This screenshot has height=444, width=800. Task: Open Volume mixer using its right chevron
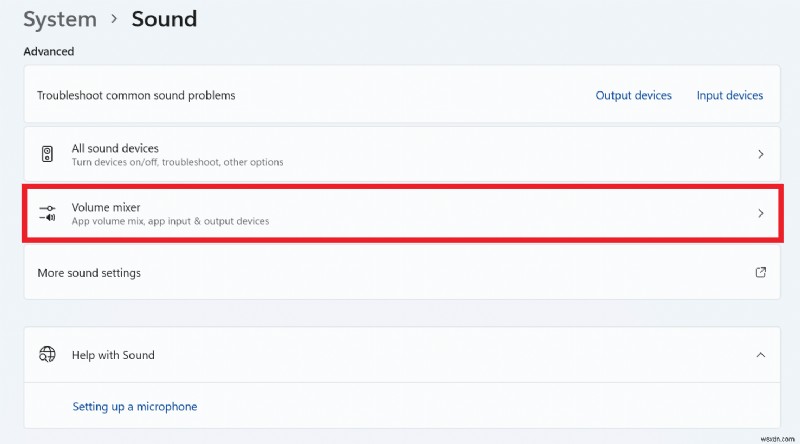pos(761,213)
